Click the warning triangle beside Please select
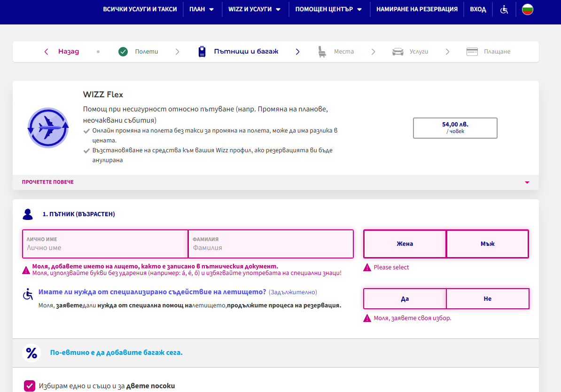 (x=367, y=267)
